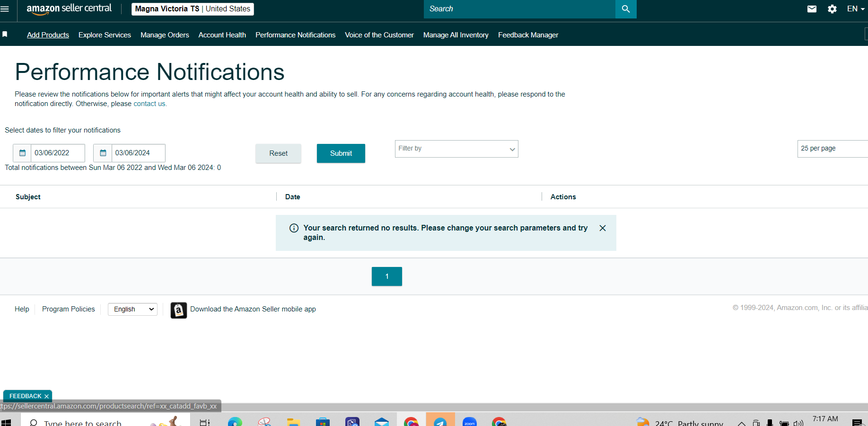868x426 pixels.
Task: Open the messages envelope icon
Action: tap(812, 9)
